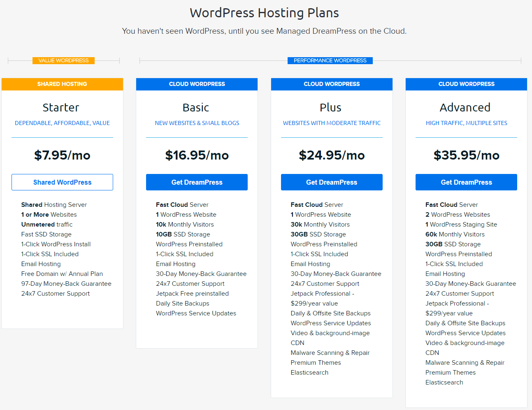Select the Performance WordPress category label
Image resolution: width=532 pixels, height=410 pixels.
[x=330, y=60]
